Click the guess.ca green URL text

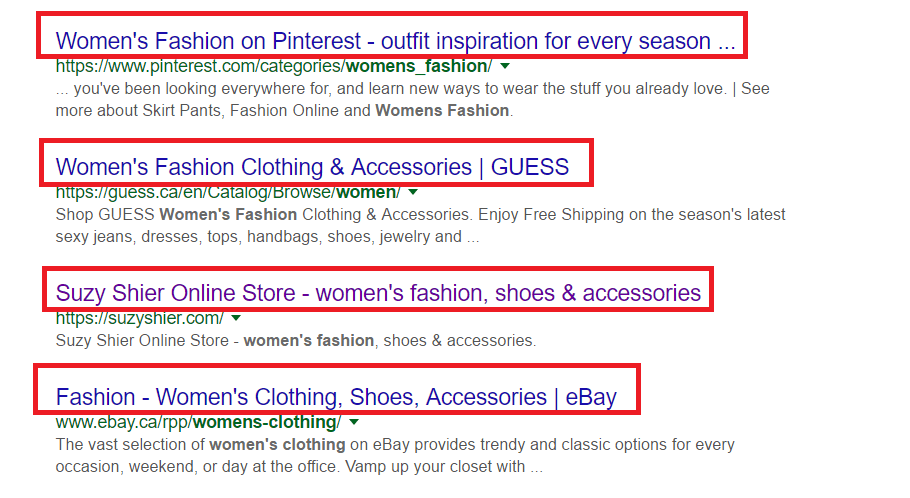(227, 191)
